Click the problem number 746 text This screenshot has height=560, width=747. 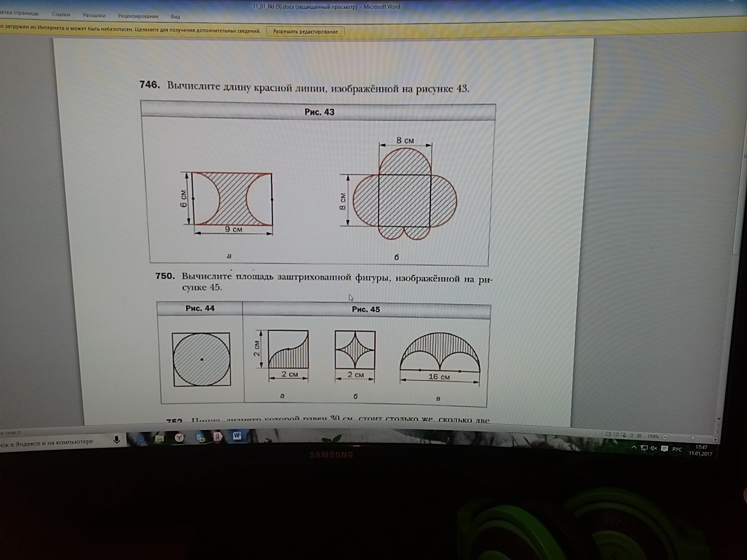150,85
